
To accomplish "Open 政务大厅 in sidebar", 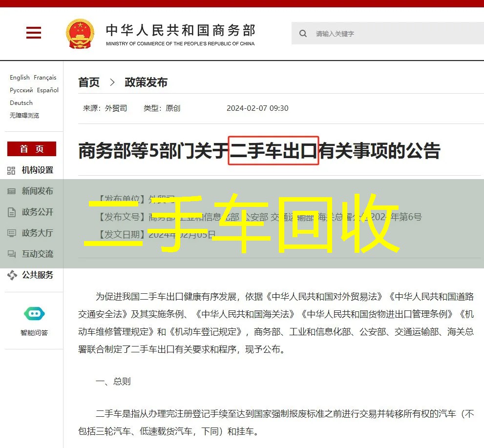I will [37, 233].
